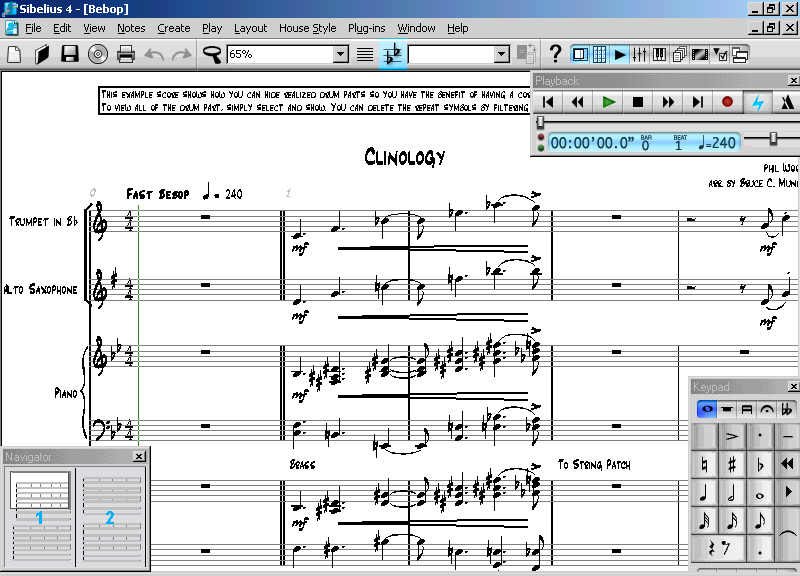Click the Fast-forward button in Playback
The height and width of the screenshot is (576, 800).
668,102
